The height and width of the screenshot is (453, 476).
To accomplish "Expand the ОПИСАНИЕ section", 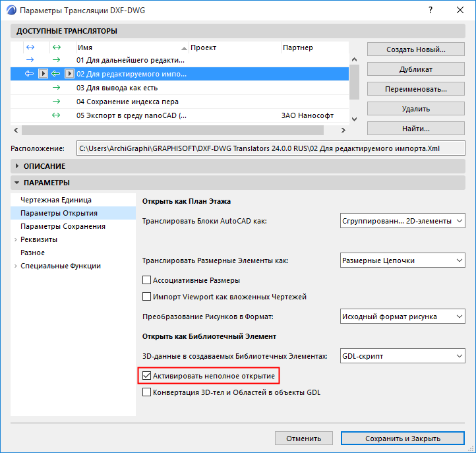I will tap(17, 166).
